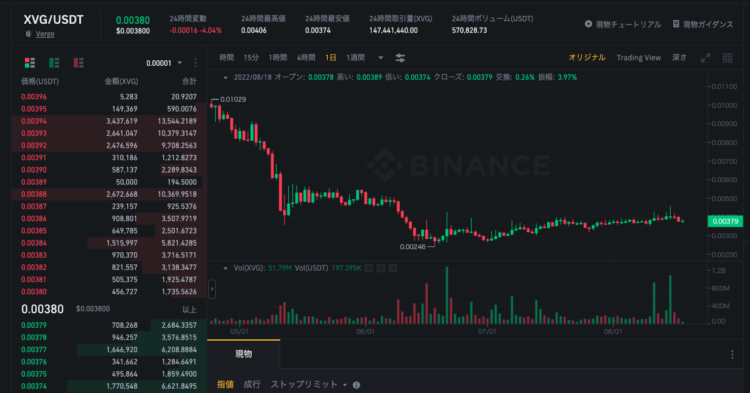Open the 現物ガイダンス guide

tap(703, 24)
